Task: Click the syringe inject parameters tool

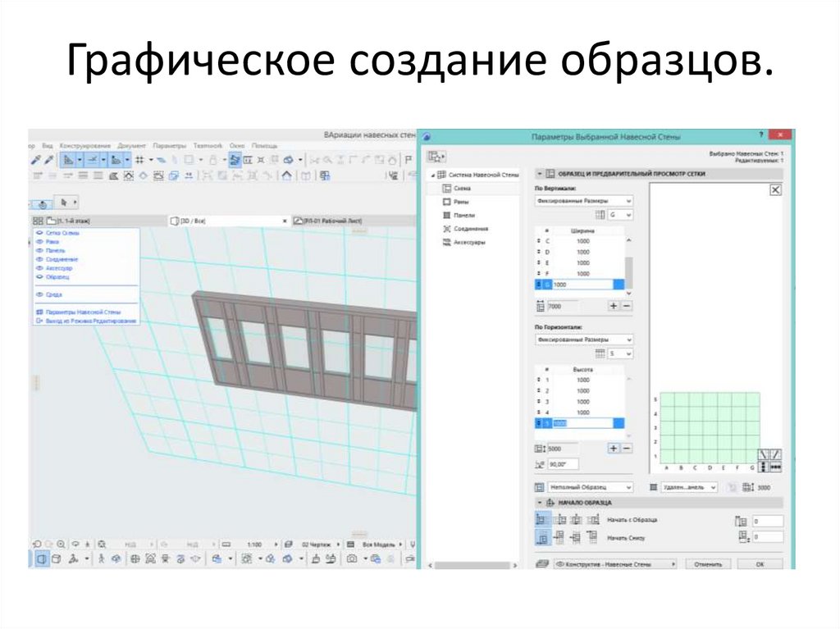Action: (x=48, y=160)
